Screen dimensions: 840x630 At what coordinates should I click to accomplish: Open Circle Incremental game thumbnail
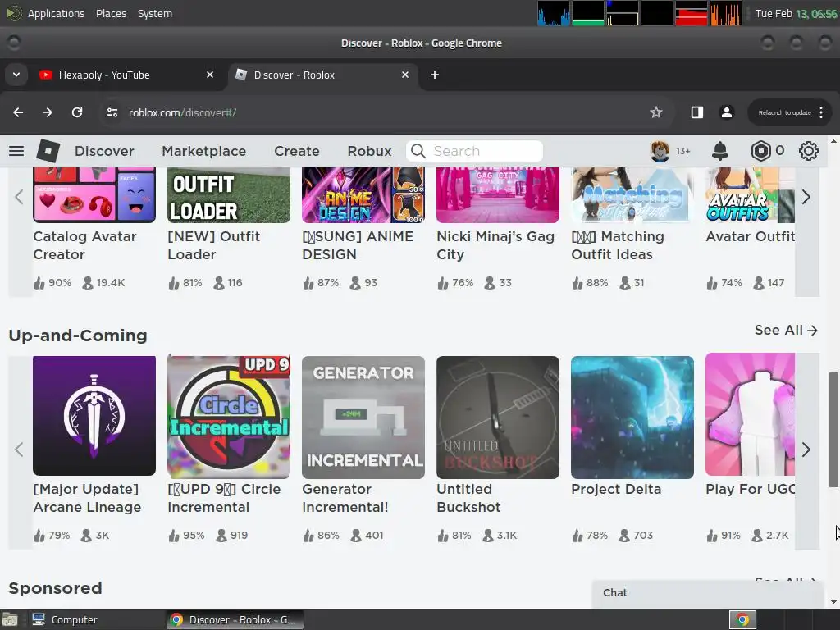tap(229, 417)
